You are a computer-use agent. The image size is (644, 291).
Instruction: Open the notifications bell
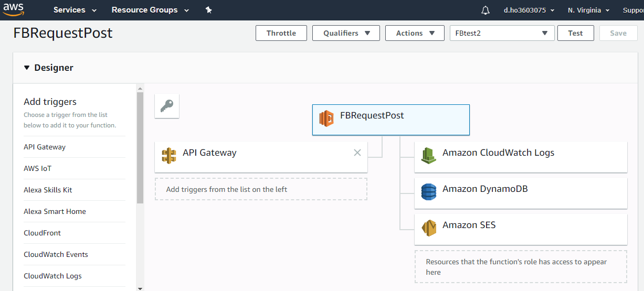(485, 10)
